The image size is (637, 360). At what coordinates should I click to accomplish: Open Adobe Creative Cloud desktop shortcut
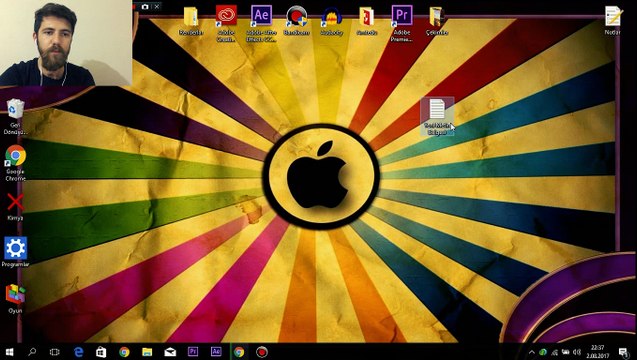(226, 22)
